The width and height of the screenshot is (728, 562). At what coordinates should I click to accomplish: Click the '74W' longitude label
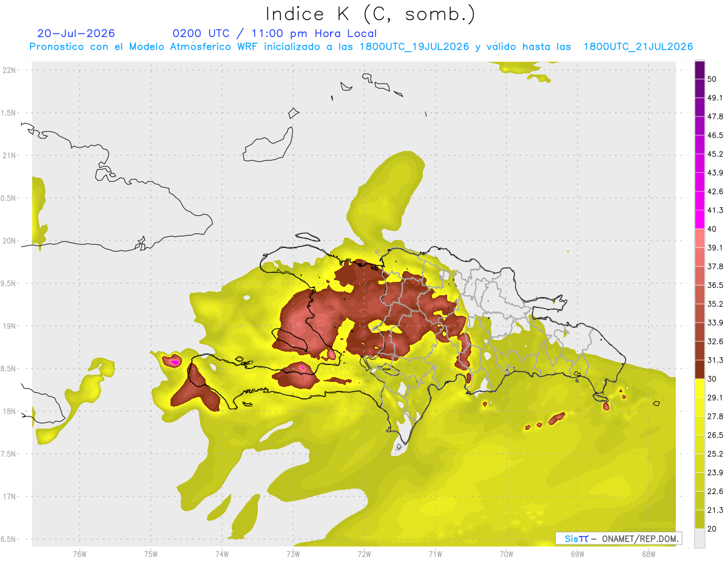coord(221,554)
